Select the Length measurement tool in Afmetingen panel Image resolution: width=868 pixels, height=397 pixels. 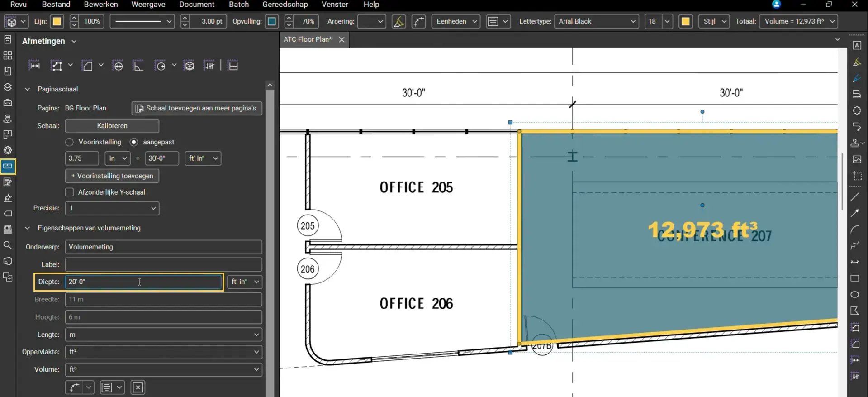click(34, 66)
